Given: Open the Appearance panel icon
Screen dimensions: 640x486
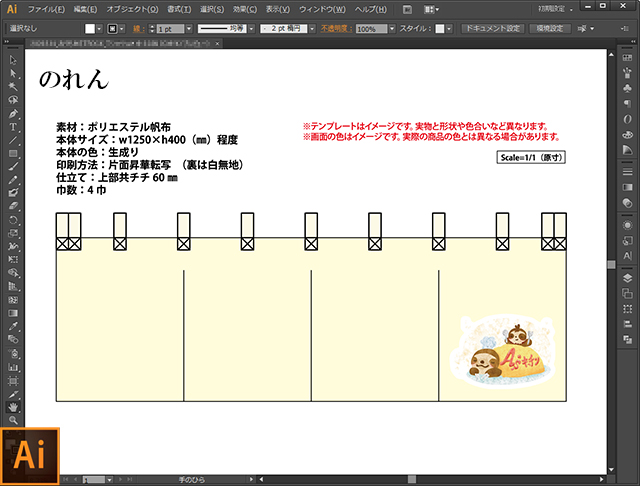Looking at the screenshot, I should coord(627,225).
